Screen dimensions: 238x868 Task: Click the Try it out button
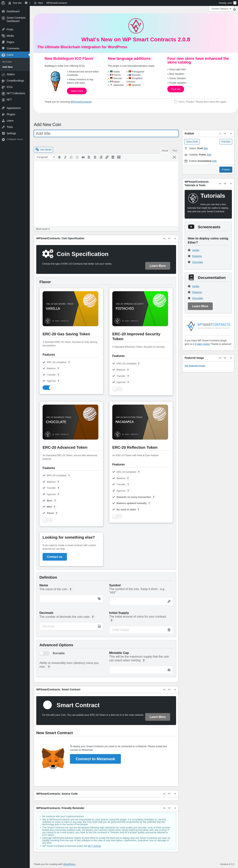[176, 89]
